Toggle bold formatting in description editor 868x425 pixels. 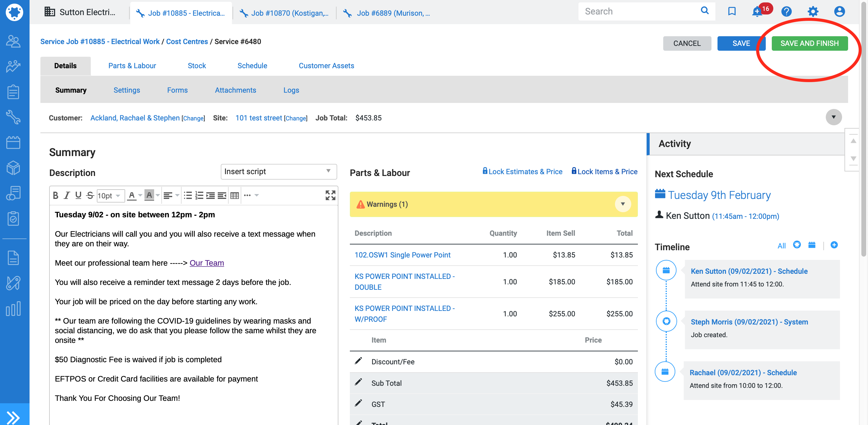pos(56,195)
